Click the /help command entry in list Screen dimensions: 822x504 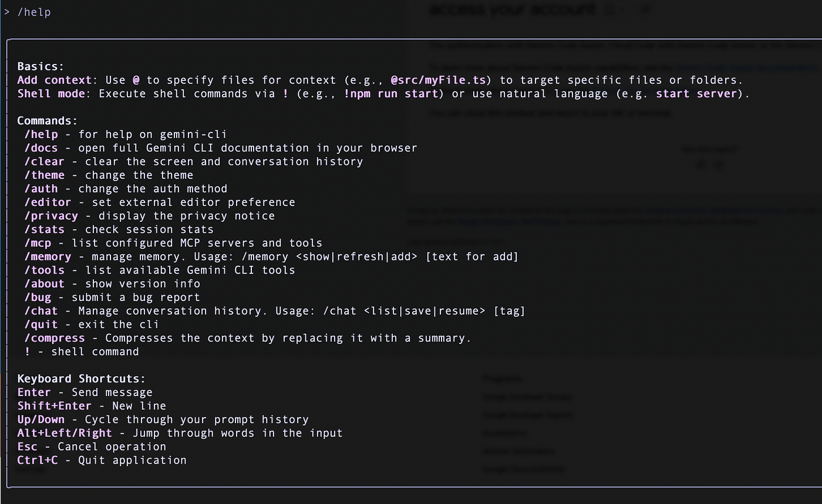click(x=126, y=134)
